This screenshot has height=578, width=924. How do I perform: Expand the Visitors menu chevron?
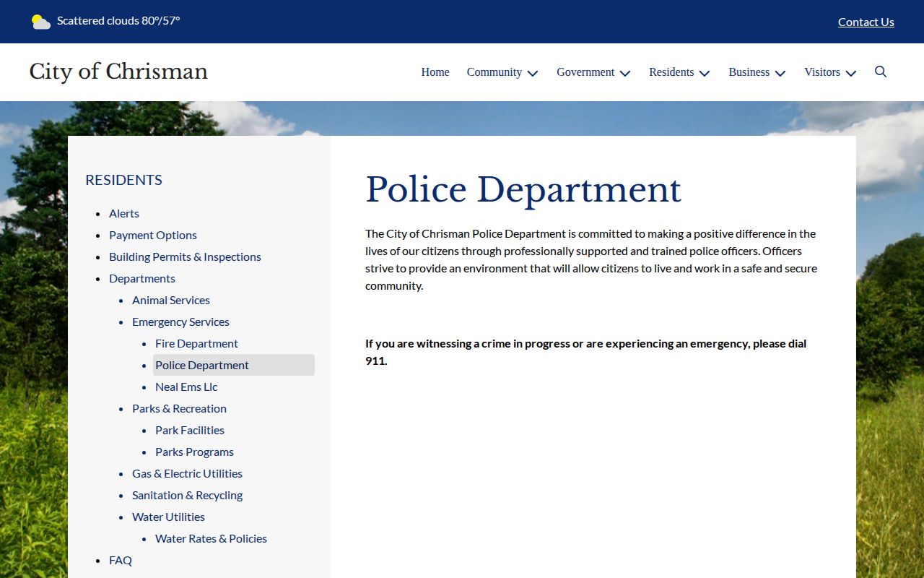(x=850, y=73)
